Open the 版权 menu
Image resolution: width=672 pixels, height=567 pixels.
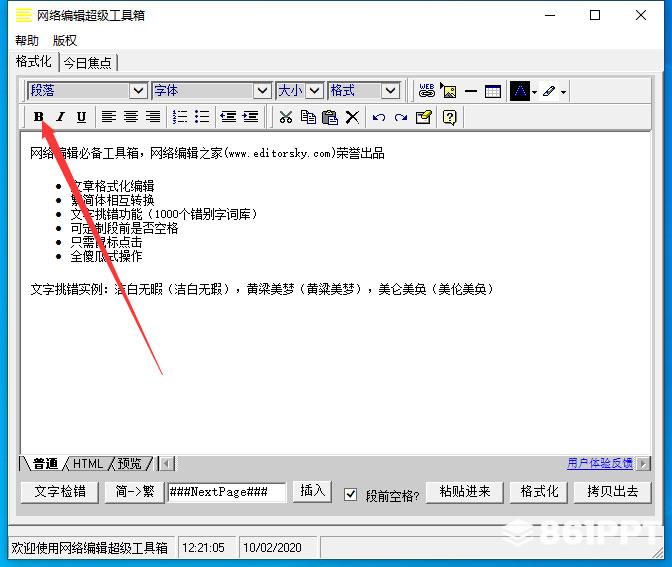tap(65, 41)
